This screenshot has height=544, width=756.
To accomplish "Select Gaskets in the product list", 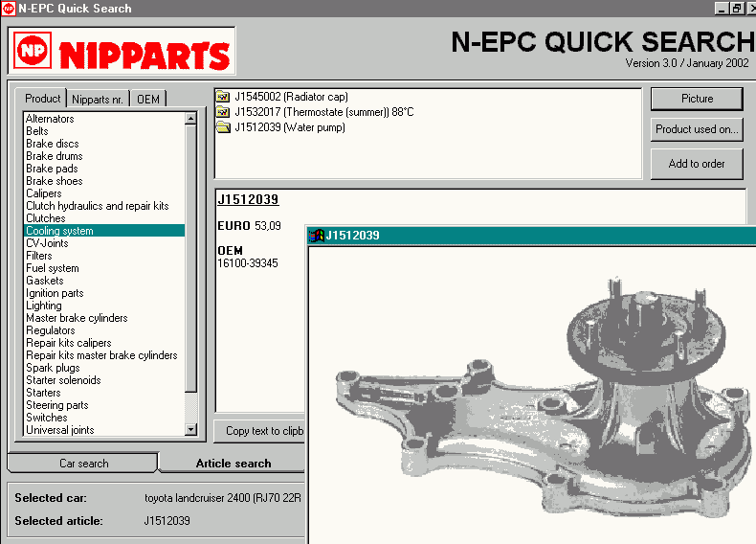I will [x=104, y=281].
